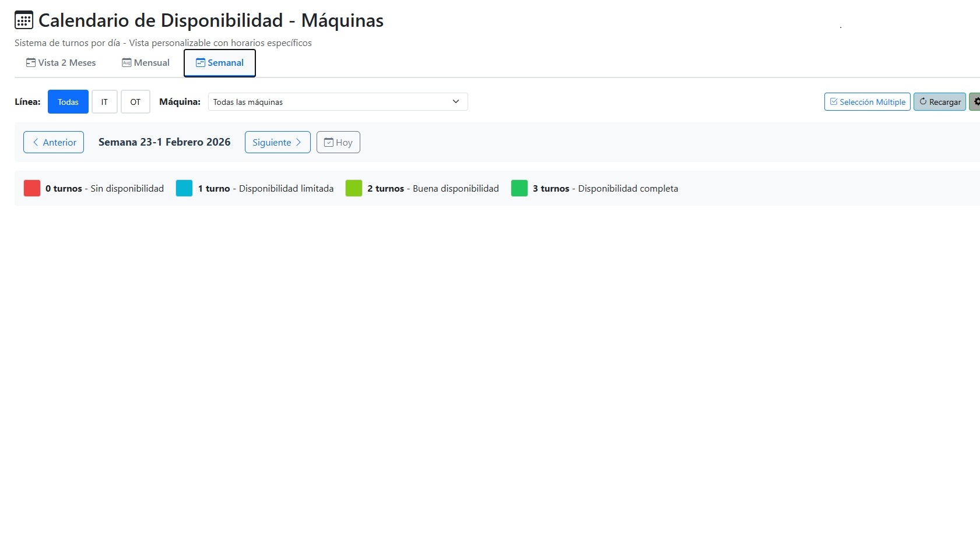Image resolution: width=980 pixels, height=533 pixels.
Task: Click the checkmark icon in Selección Múltiple
Action: click(x=834, y=101)
